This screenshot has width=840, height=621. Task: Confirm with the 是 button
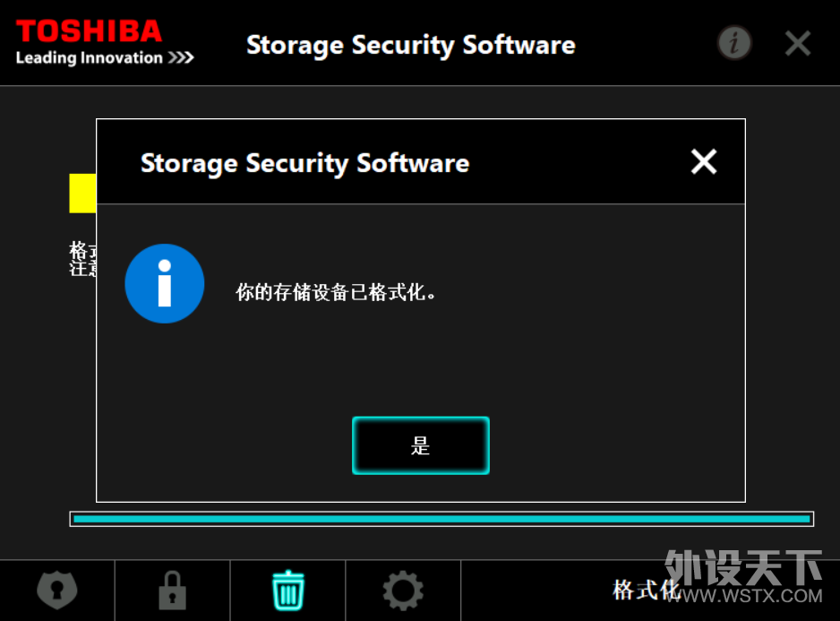point(421,445)
